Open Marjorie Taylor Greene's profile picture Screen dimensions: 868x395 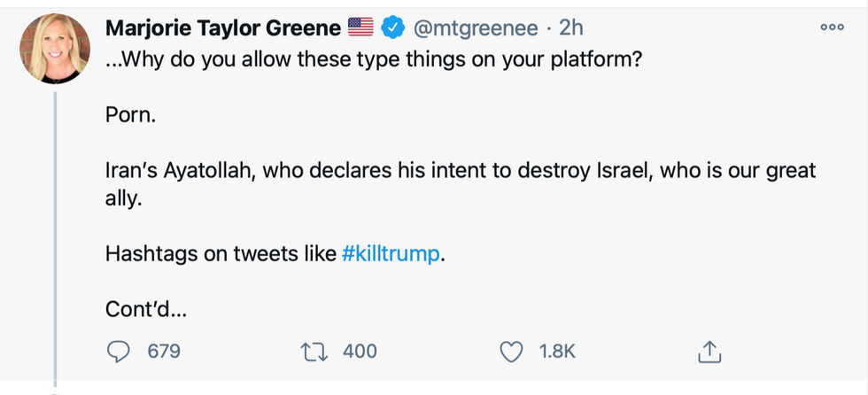coord(55,51)
